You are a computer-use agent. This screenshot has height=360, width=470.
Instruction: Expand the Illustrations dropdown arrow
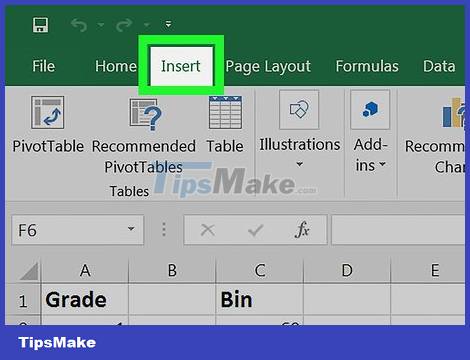(299, 164)
